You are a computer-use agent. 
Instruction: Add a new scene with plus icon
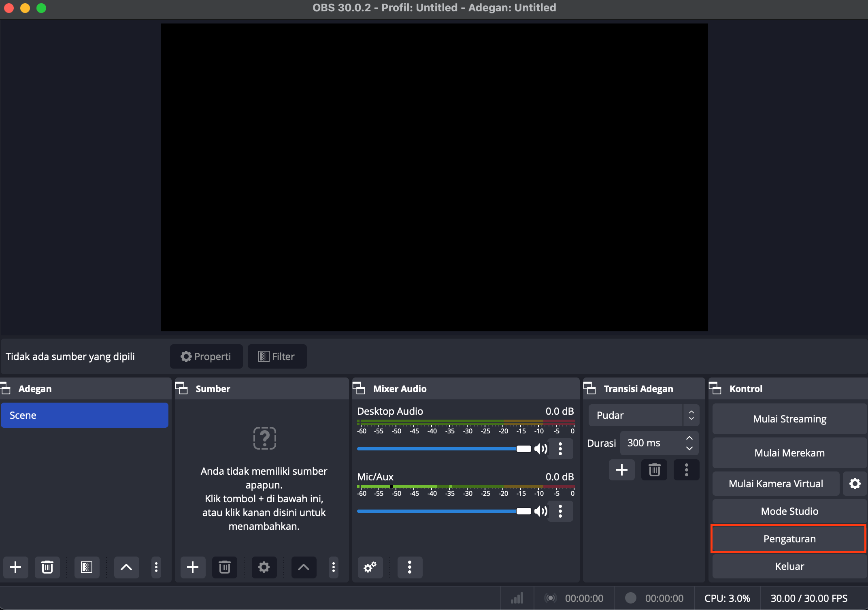[15, 567]
